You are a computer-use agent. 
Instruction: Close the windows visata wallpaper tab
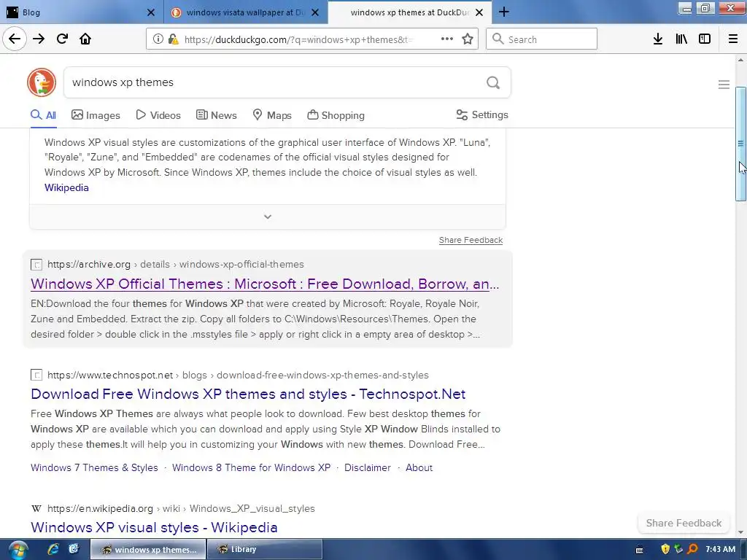[315, 12]
